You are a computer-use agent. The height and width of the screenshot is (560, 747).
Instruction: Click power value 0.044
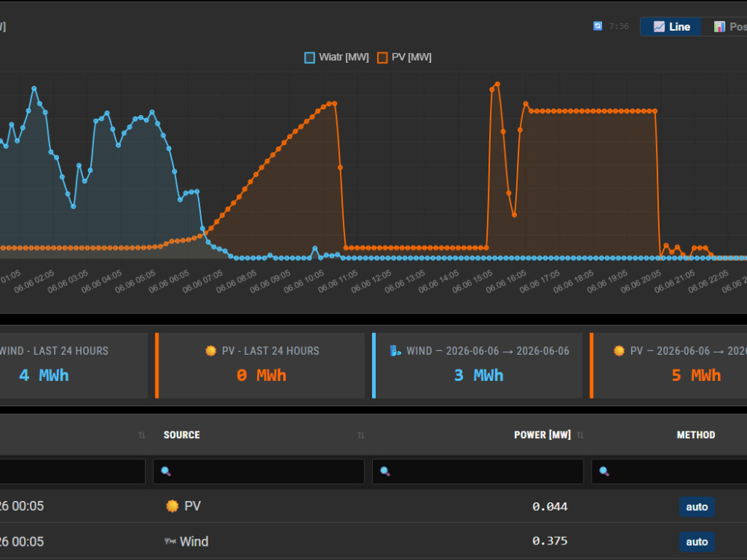[550, 507]
